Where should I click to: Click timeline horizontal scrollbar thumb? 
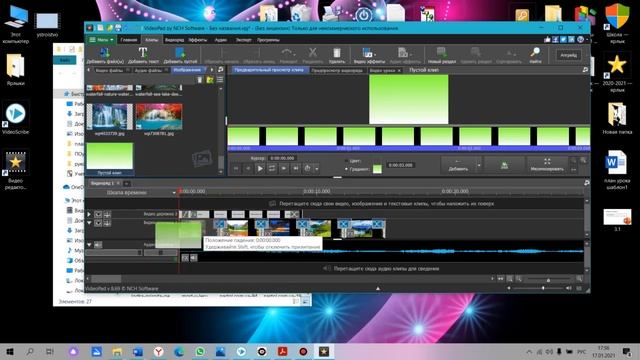106,279
